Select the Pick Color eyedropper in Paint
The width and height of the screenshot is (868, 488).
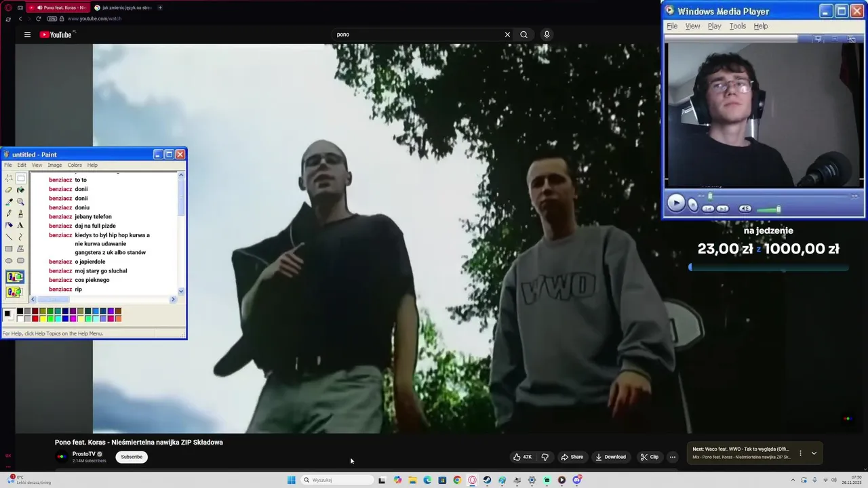coord(9,201)
